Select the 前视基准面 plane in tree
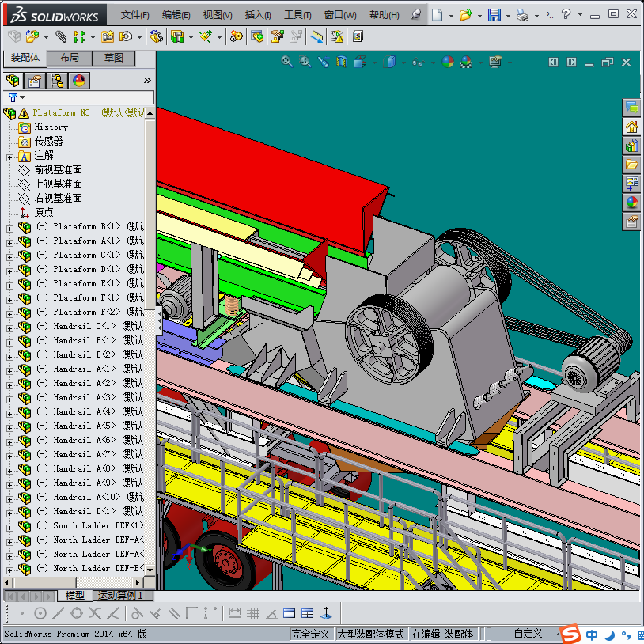 tap(58, 170)
